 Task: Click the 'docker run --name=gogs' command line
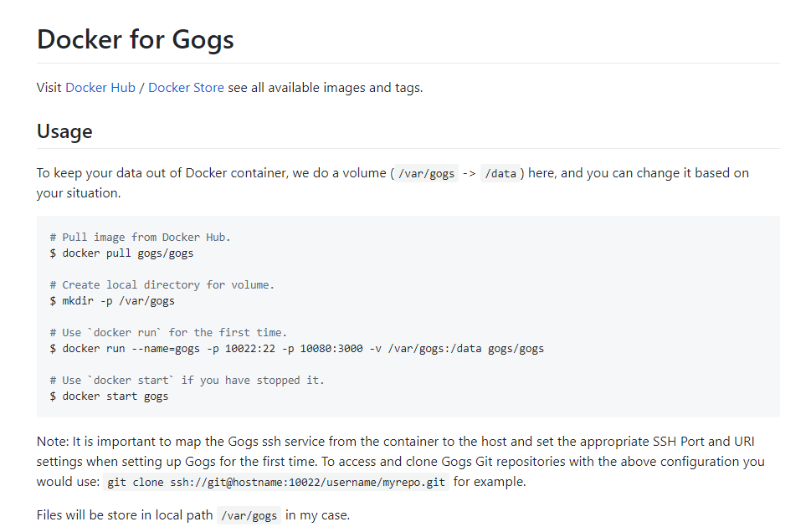(297, 349)
